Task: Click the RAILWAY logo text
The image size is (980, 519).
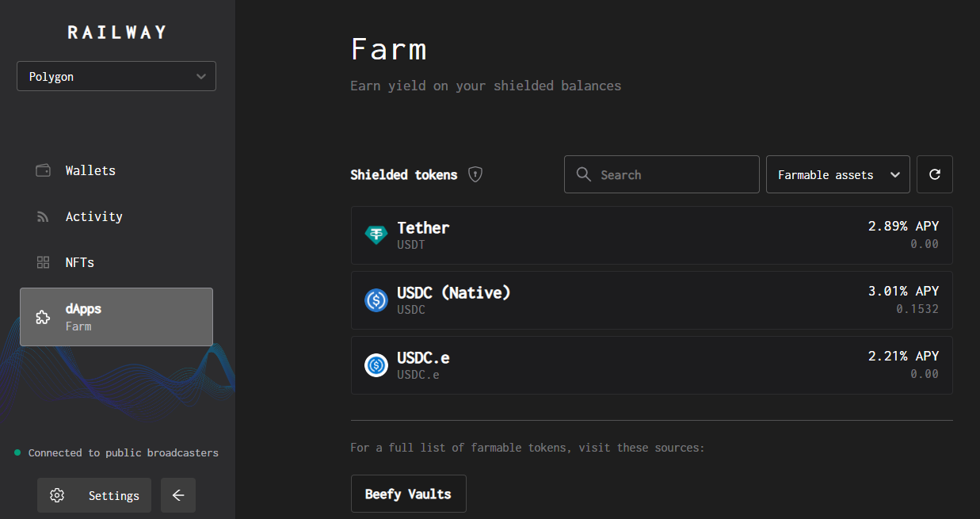Action: 116,32
